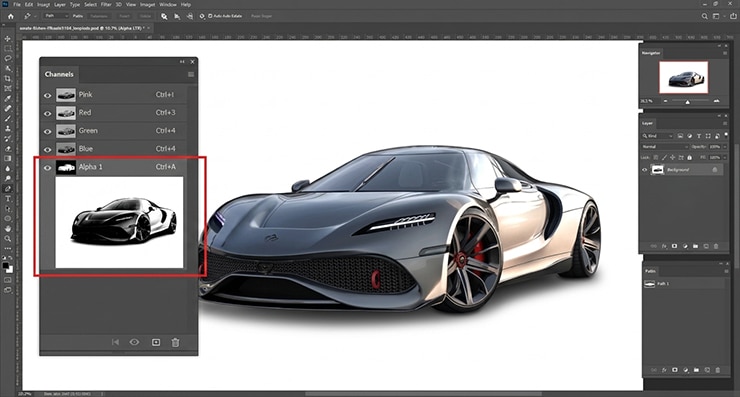
Task: Select the Hand tool
Action: click(8, 228)
